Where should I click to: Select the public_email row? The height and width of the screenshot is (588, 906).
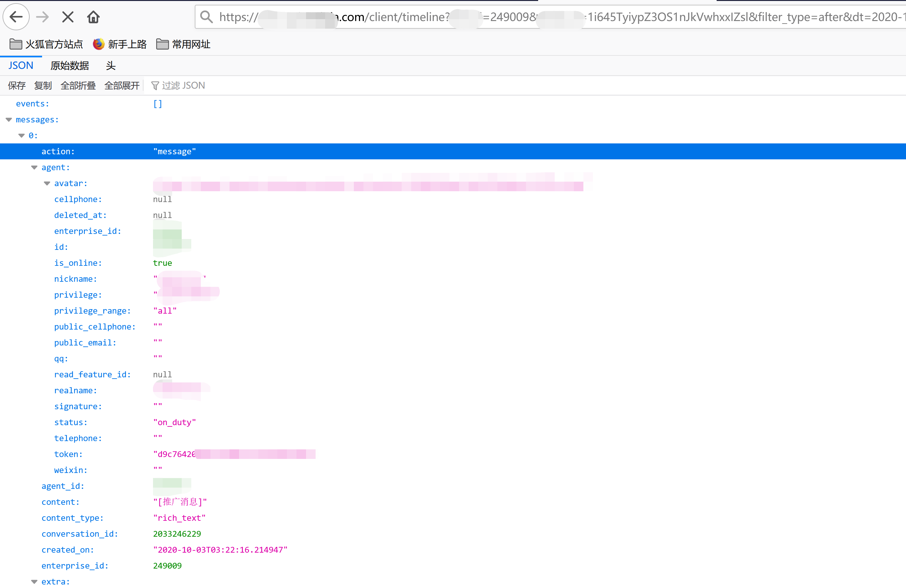coord(453,343)
